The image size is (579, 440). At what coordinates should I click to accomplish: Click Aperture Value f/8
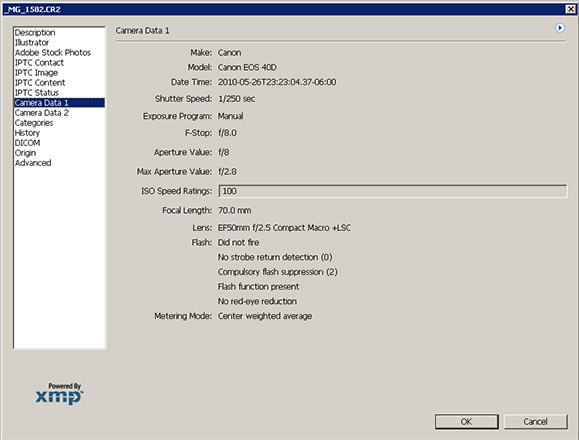(223, 152)
